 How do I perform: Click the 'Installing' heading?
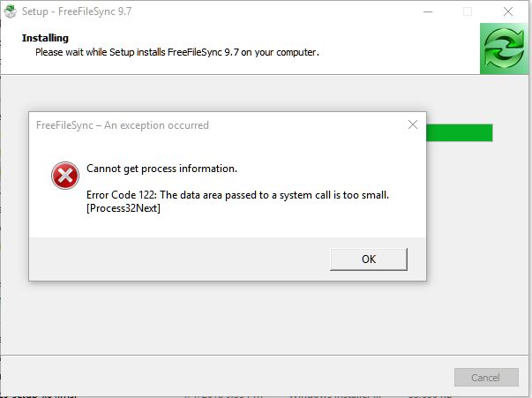click(45, 38)
